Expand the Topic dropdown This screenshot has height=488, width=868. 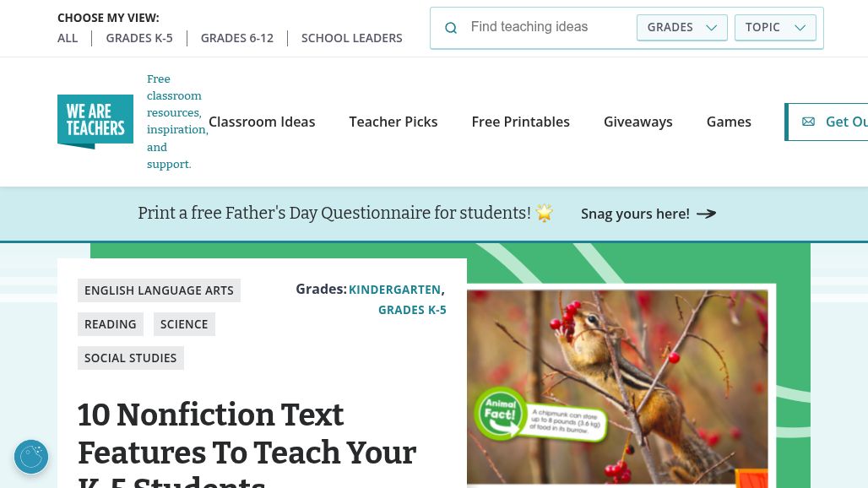coord(775,28)
